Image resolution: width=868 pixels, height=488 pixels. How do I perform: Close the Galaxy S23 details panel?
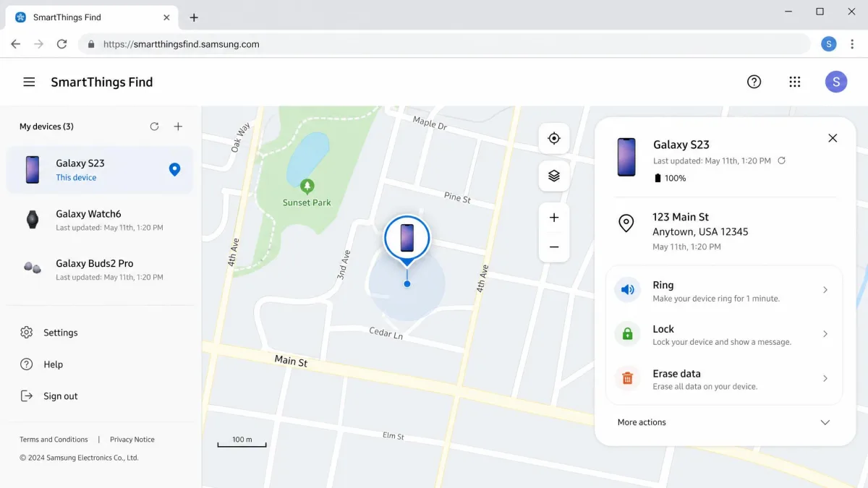tap(833, 138)
